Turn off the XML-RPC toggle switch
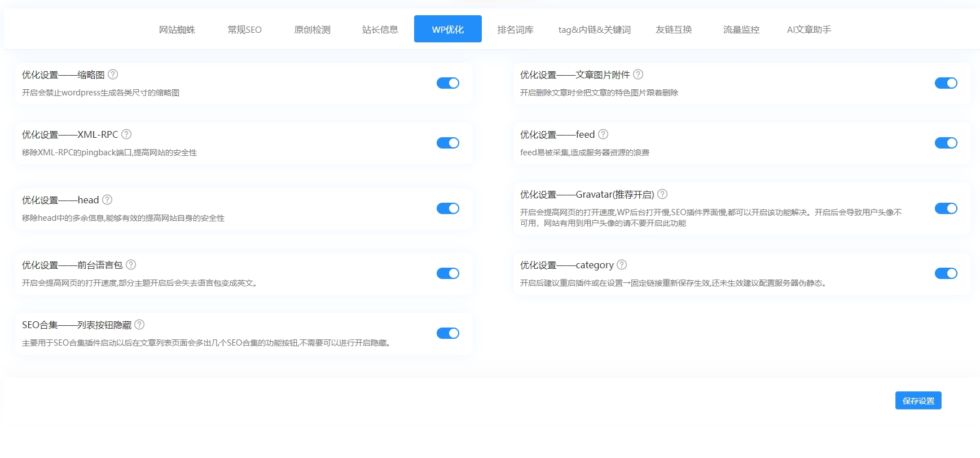 [447, 143]
